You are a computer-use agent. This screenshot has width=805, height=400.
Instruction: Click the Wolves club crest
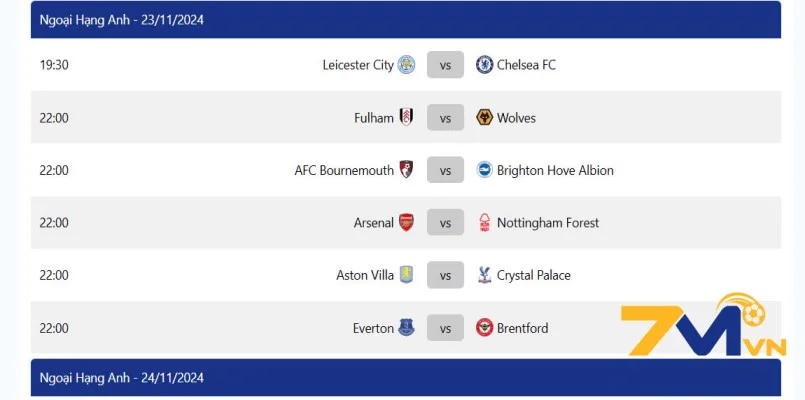[x=485, y=118]
